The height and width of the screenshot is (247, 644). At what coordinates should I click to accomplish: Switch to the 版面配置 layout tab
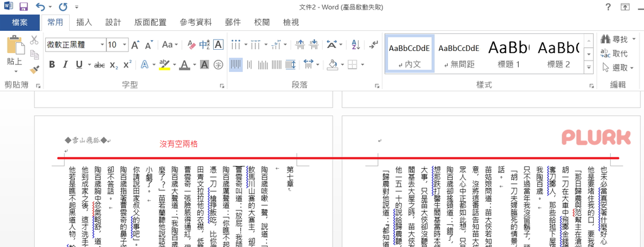pos(150,22)
